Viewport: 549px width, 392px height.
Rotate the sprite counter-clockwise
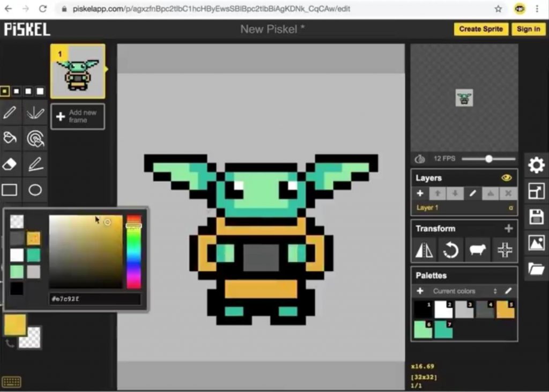(x=450, y=250)
